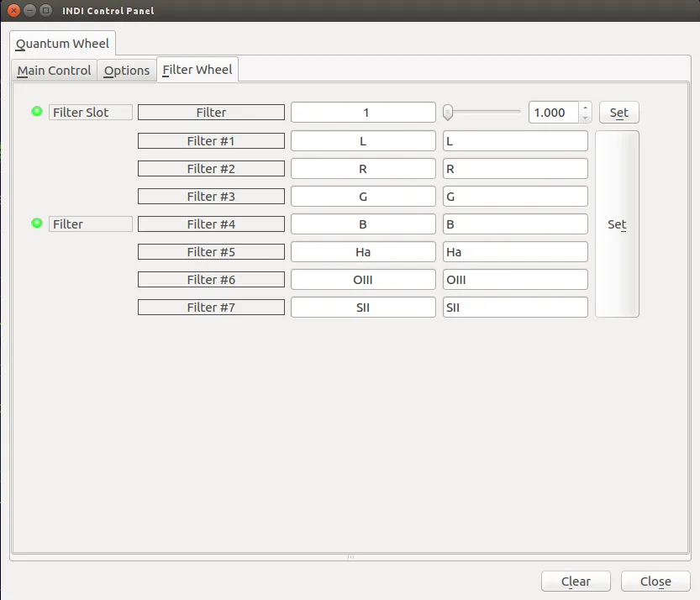Click the Filter #7 label

[211, 308]
